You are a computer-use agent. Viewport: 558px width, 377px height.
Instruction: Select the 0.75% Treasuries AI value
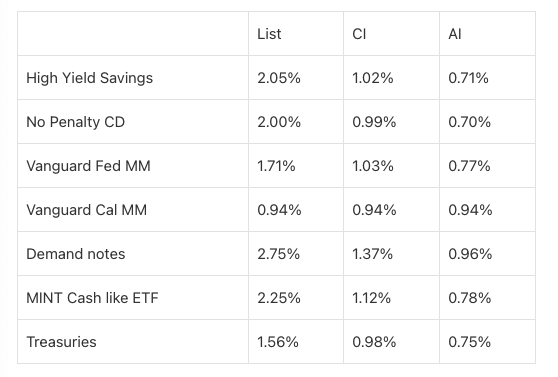click(469, 342)
